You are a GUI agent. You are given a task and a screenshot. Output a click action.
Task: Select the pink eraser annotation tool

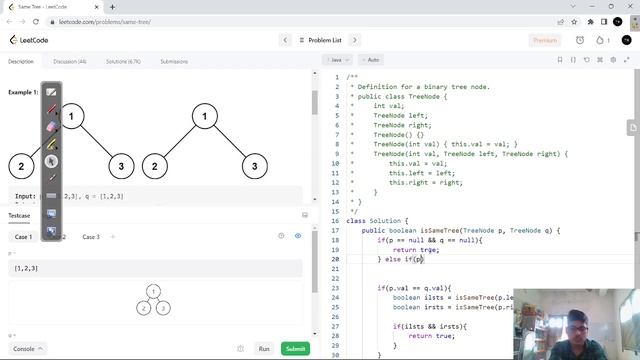coord(51,127)
